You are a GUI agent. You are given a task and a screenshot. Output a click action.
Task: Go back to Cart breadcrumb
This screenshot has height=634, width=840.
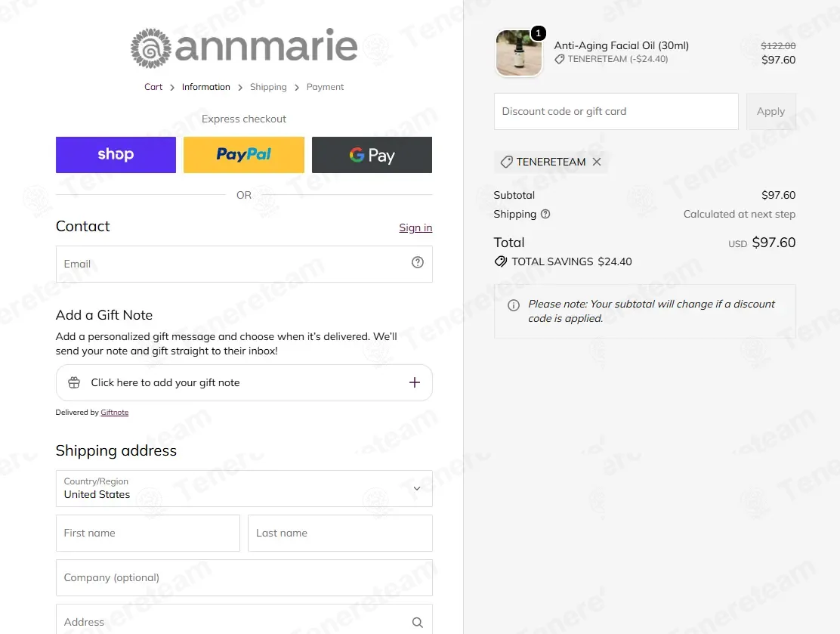pos(153,87)
